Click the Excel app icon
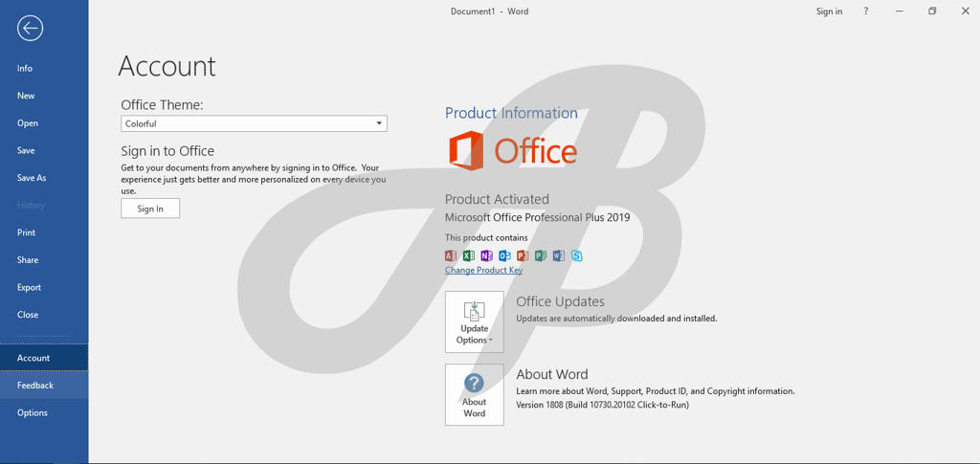 468,255
